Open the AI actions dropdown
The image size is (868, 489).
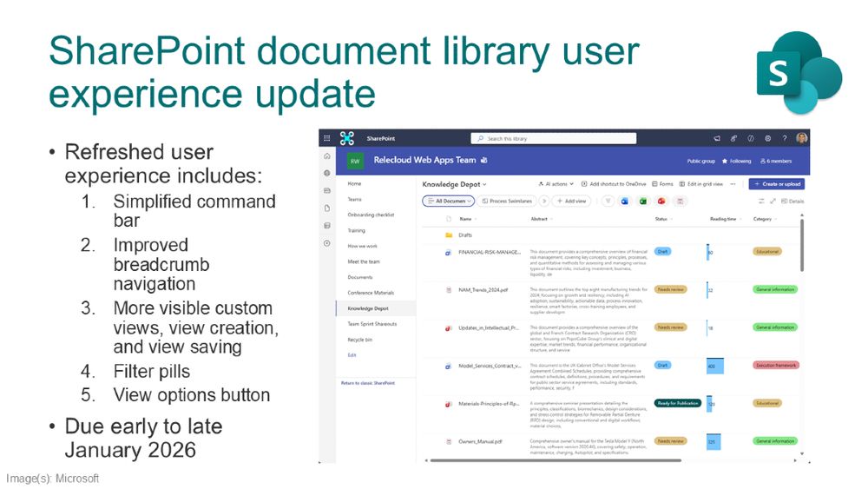pyautogui.click(x=556, y=184)
